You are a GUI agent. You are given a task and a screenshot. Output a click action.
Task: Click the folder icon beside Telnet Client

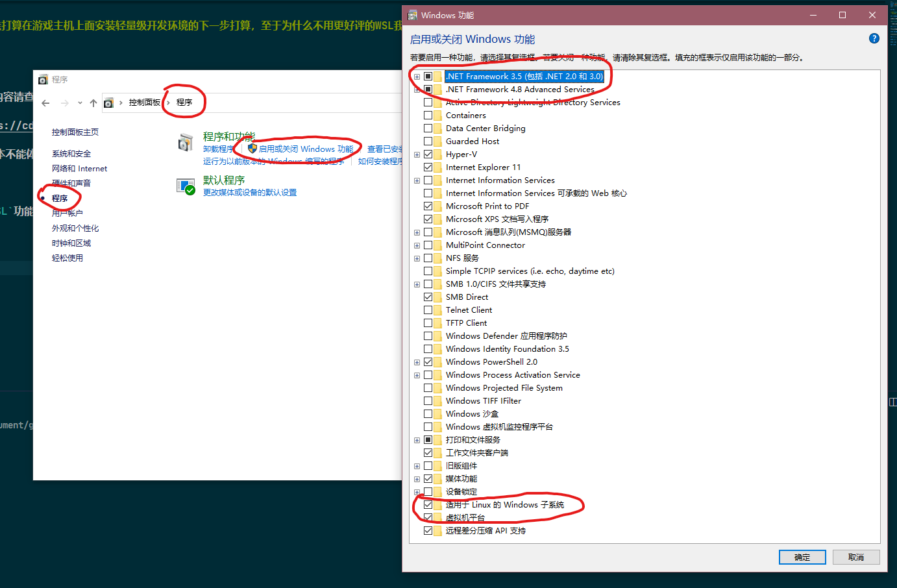[x=437, y=310]
